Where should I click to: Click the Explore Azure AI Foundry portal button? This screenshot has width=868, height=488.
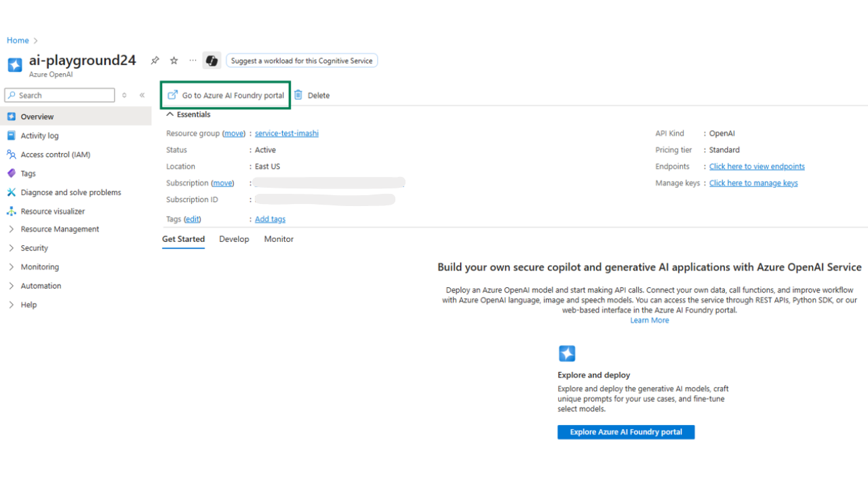coord(625,432)
